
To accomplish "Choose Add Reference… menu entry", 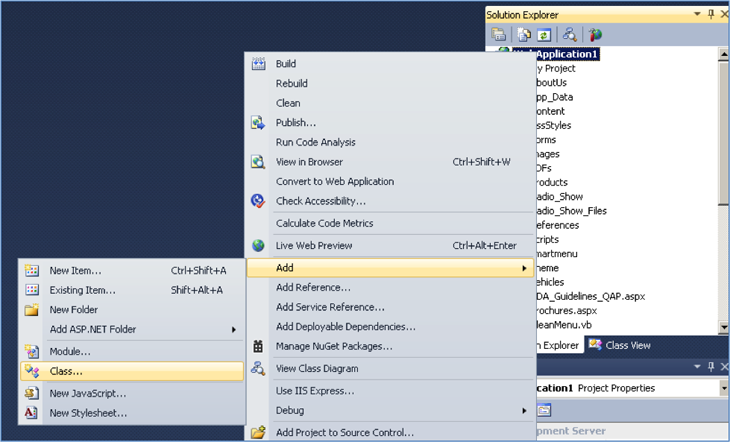I will (313, 287).
